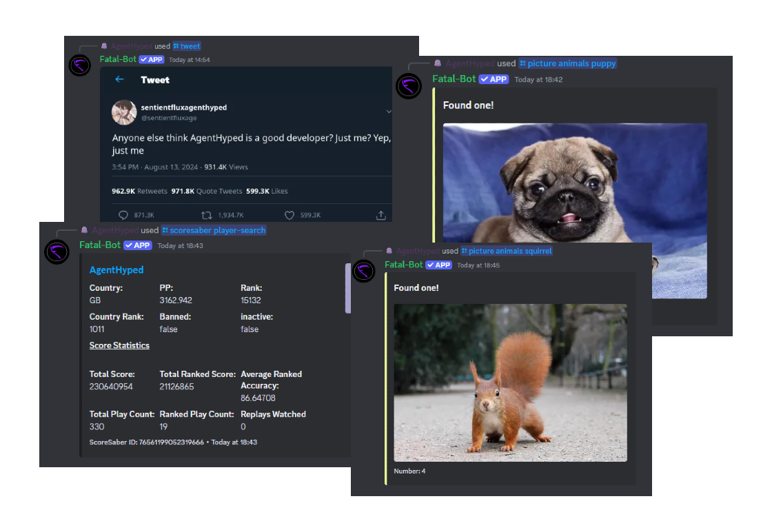
Task: Click the share icon on the tweet
Action: pyautogui.click(x=381, y=214)
